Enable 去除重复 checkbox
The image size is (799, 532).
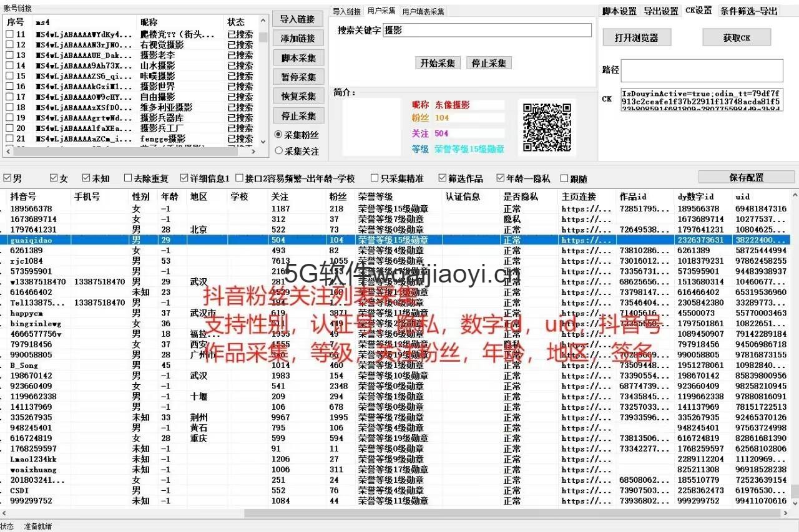(128, 178)
